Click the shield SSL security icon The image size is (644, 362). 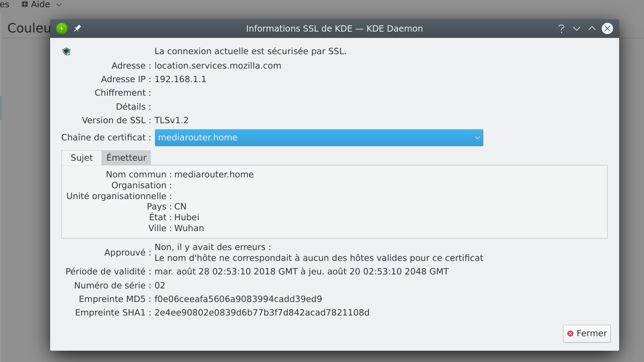tap(66, 51)
